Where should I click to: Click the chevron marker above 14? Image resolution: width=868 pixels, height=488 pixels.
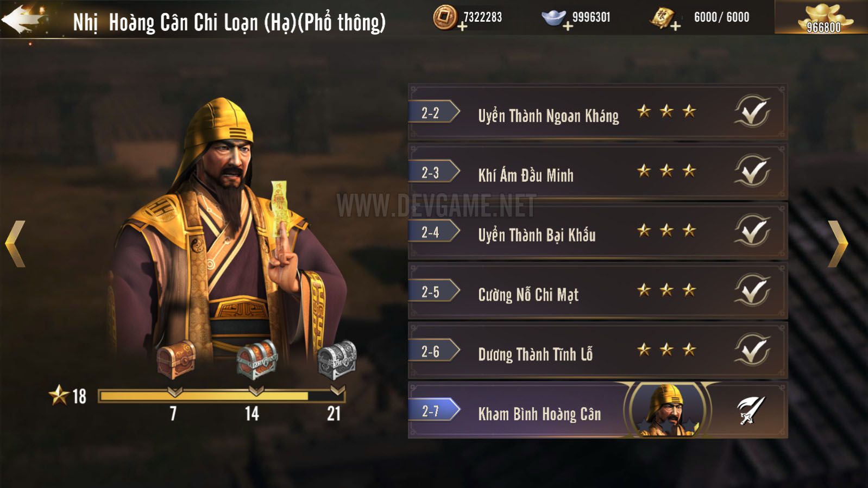[256, 390]
